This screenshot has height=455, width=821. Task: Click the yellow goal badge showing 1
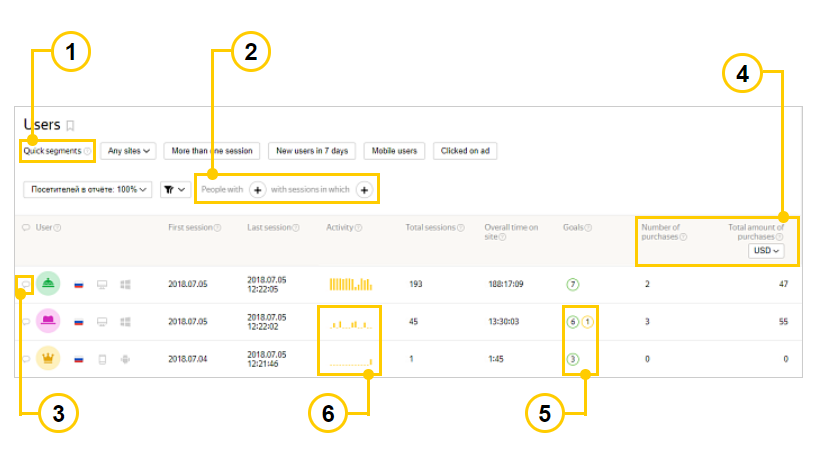click(x=588, y=322)
